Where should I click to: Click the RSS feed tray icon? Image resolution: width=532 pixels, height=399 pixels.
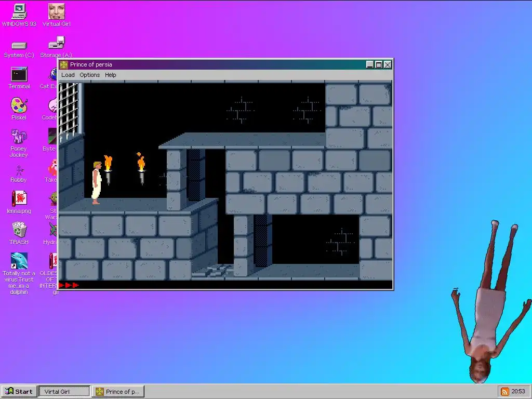(505, 392)
